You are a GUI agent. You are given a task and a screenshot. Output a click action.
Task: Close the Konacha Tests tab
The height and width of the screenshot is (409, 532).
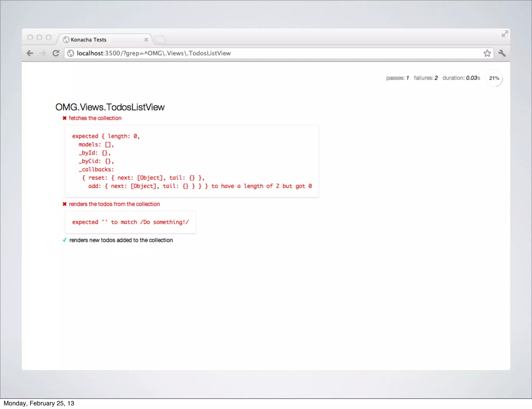click(146, 40)
